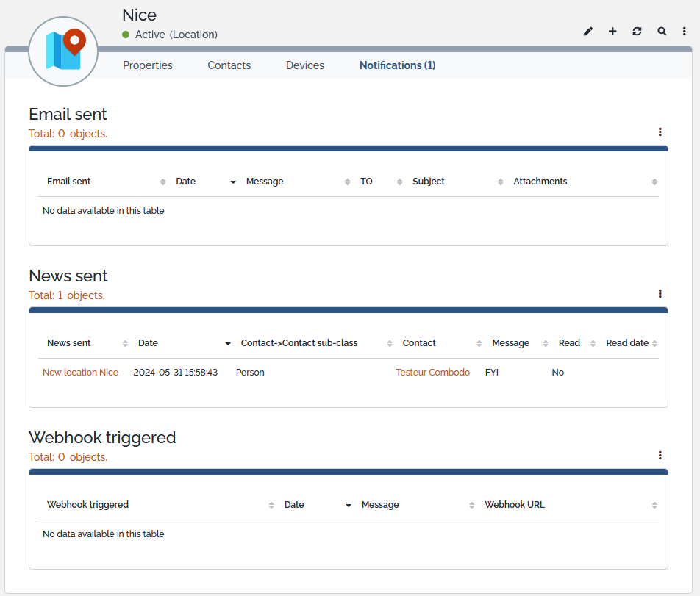Click the pencil edit icon
The width and height of the screenshot is (700, 596).
click(x=587, y=32)
